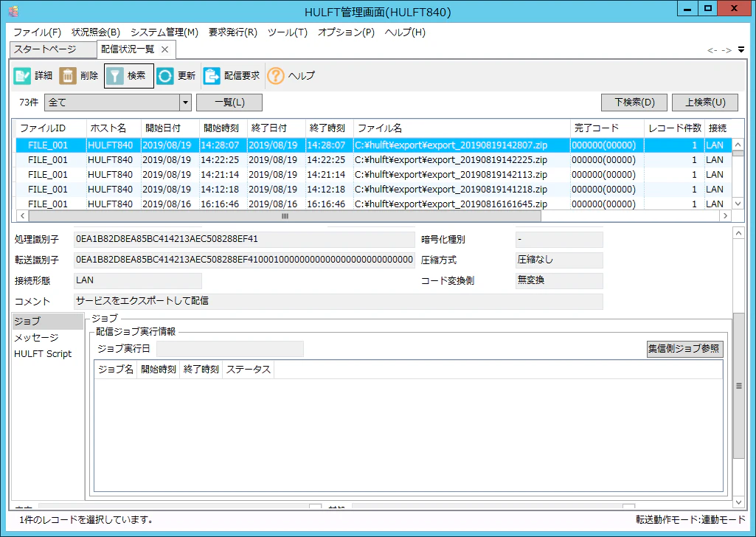Viewport: 756px width, 537px height.
Task: Select the ジョブ item in the side list
Action: click(x=48, y=322)
